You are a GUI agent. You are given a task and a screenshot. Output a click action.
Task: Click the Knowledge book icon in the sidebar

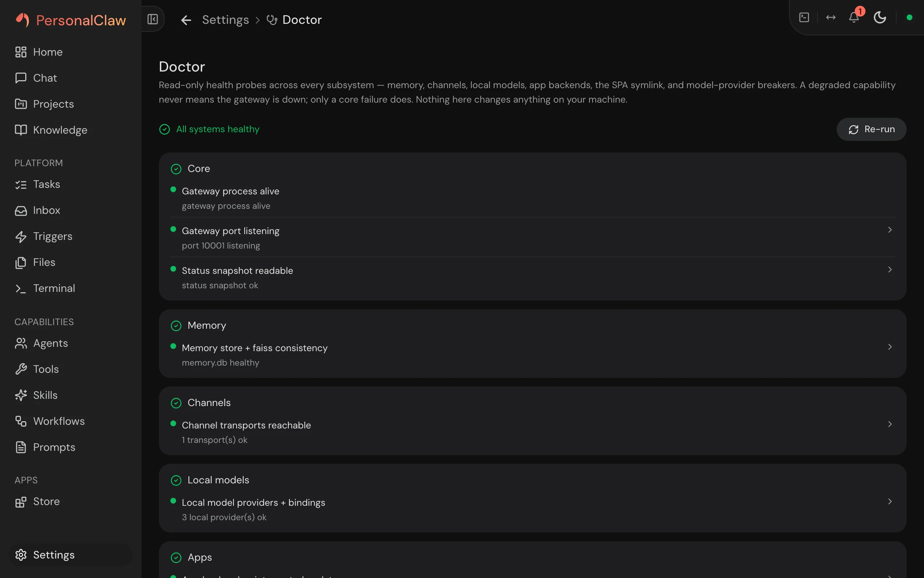click(x=21, y=130)
